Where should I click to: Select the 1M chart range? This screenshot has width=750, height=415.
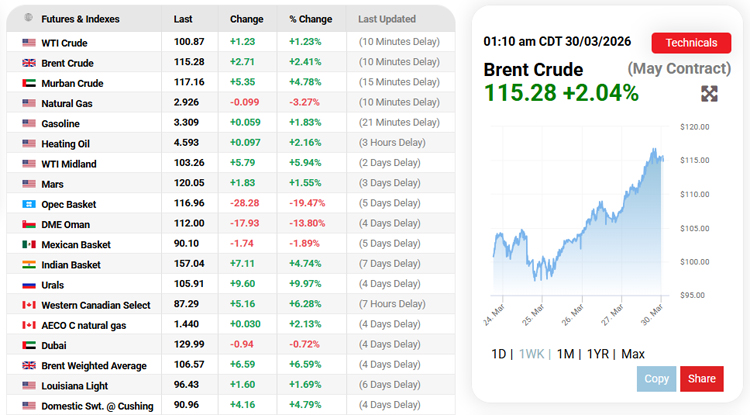click(x=566, y=354)
